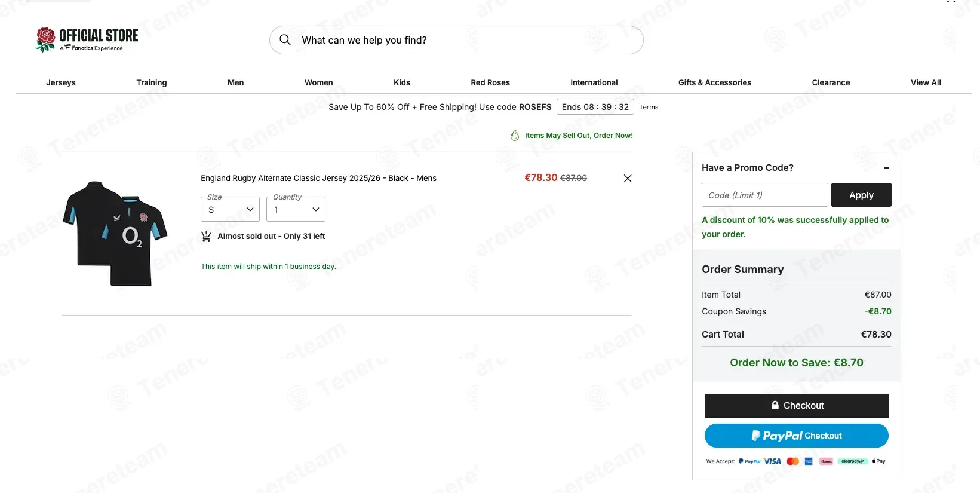Focus the search box
The height and width of the screenshot is (493, 980).
click(x=456, y=40)
